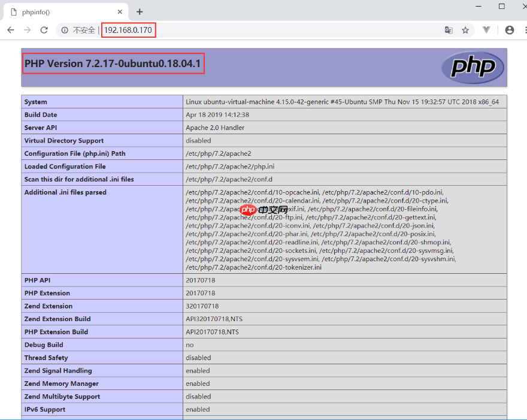This screenshot has width=527, height=420.
Task: Click the '320170718' value
Action: click(202, 306)
